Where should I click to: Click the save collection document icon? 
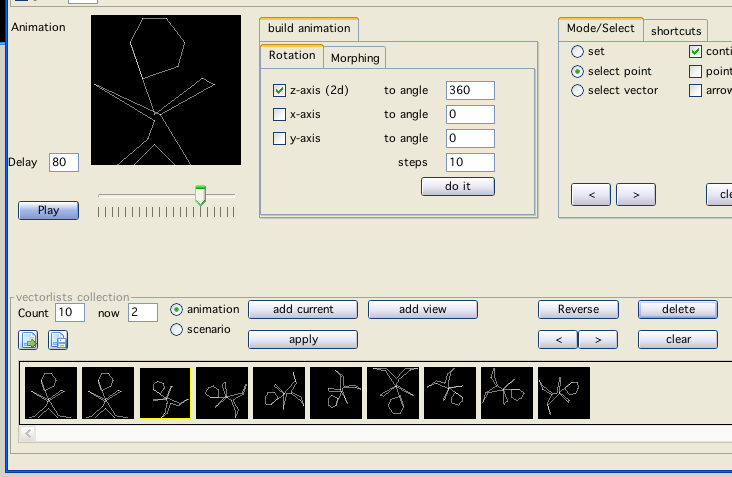(58, 341)
